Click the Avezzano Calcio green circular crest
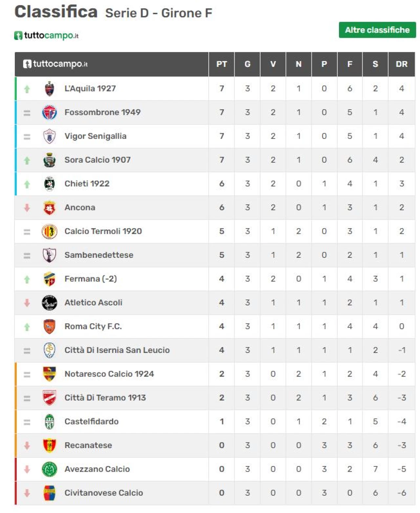The height and width of the screenshot is (513, 420). coord(50,469)
